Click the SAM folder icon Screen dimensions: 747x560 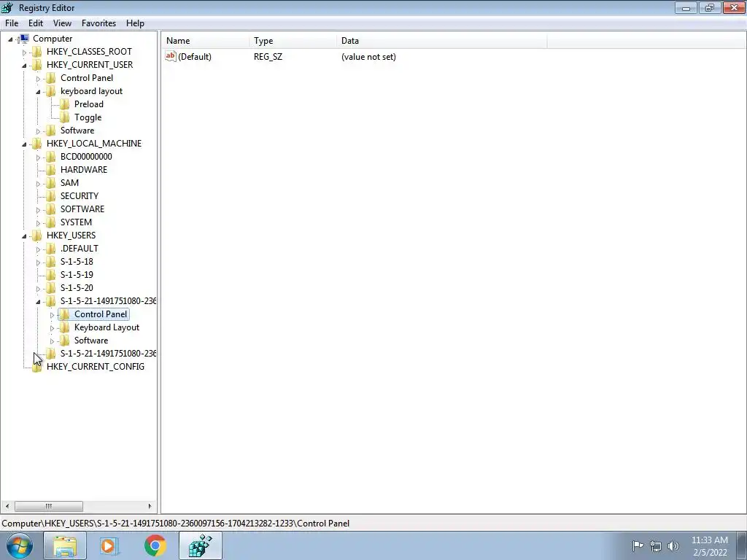point(50,183)
